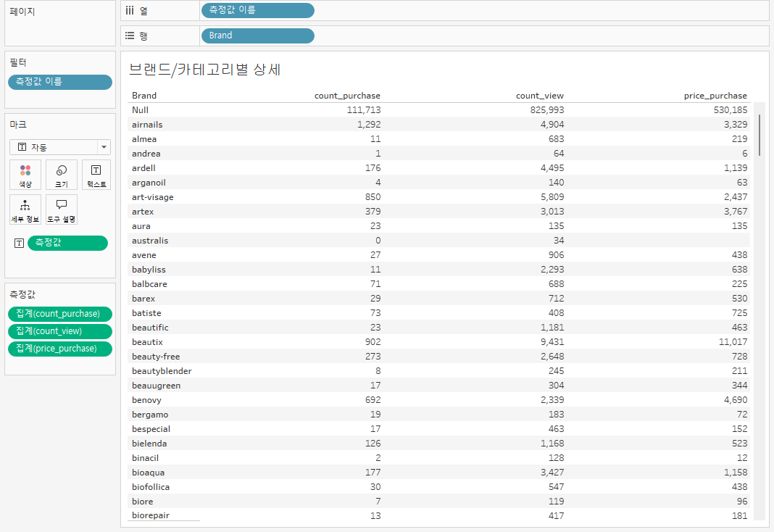The height and width of the screenshot is (532, 774).
Task: Click the count_purchase column header
Action: (348, 96)
